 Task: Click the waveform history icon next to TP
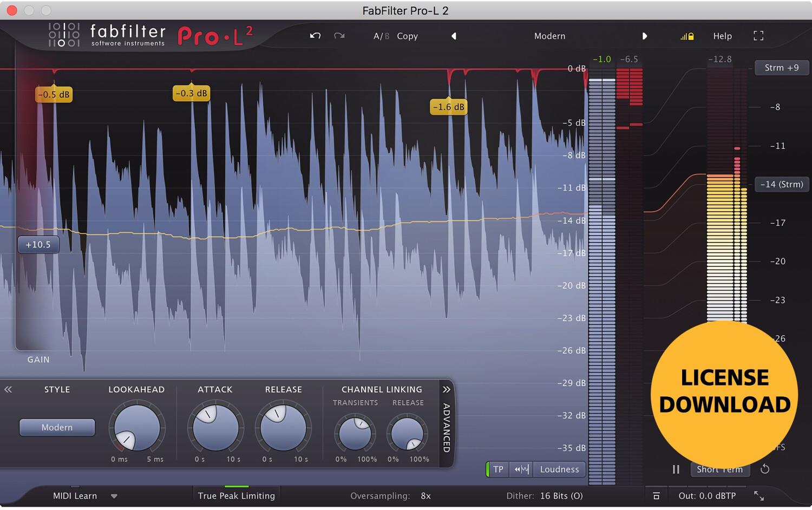tap(520, 469)
